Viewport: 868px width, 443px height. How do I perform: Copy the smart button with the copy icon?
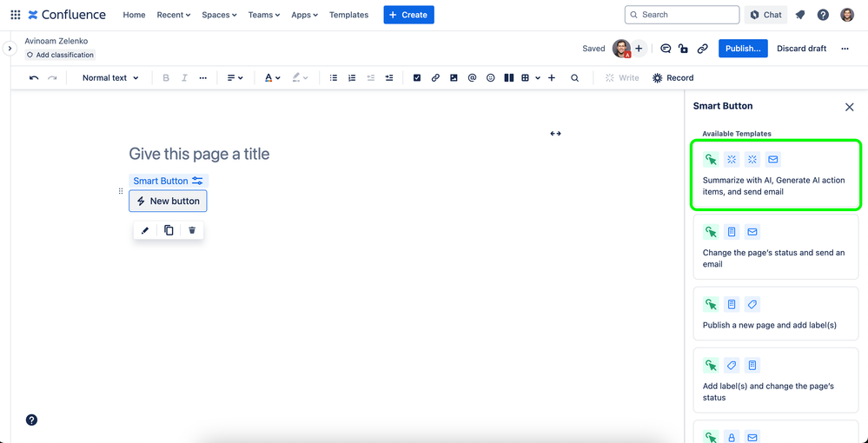click(169, 230)
